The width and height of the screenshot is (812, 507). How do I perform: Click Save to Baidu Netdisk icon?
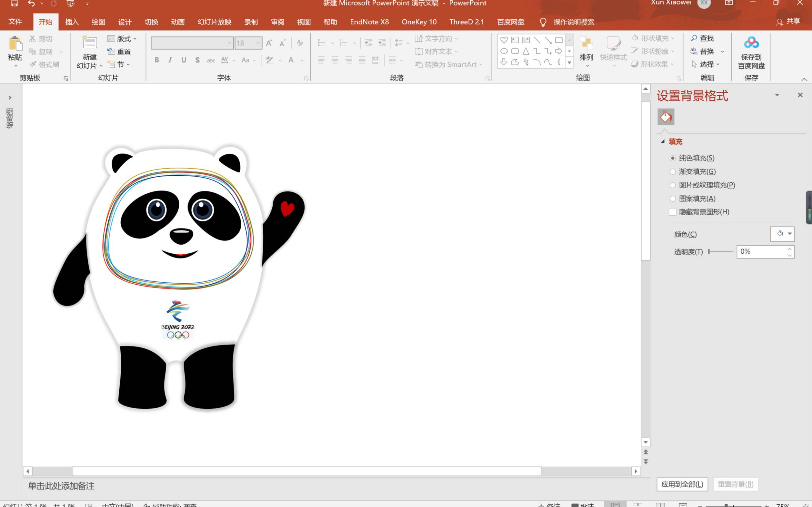pyautogui.click(x=751, y=43)
